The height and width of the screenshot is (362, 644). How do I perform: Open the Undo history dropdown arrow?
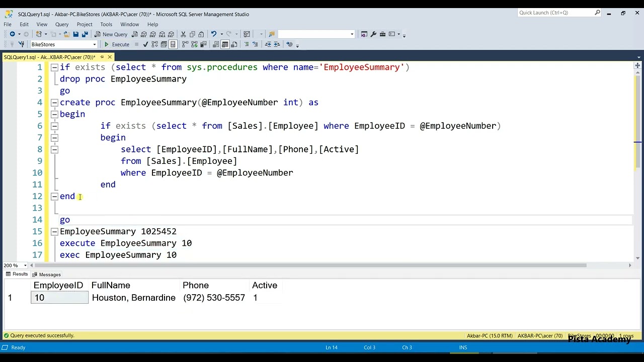(221, 34)
